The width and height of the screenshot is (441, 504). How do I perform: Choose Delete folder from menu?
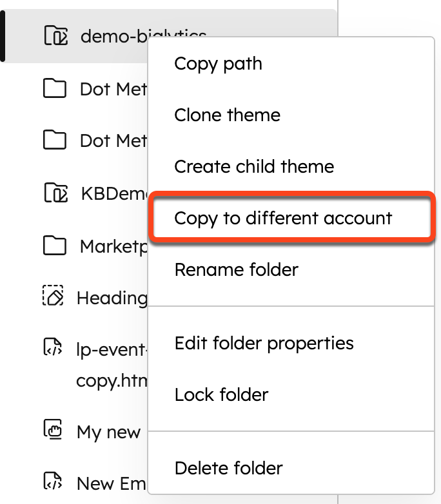coord(228,468)
